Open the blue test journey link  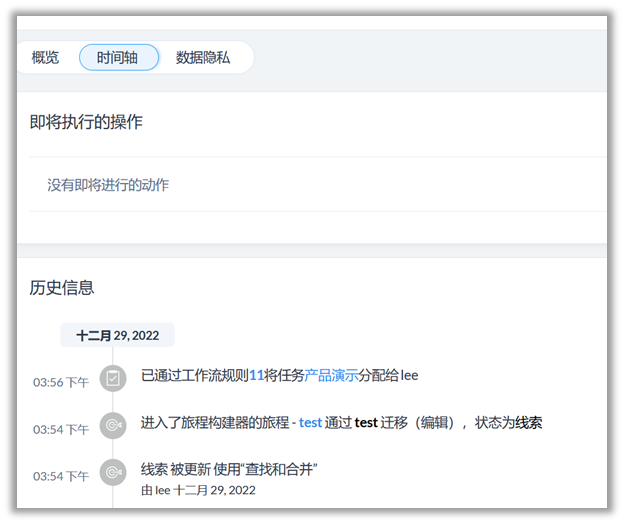(310, 423)
